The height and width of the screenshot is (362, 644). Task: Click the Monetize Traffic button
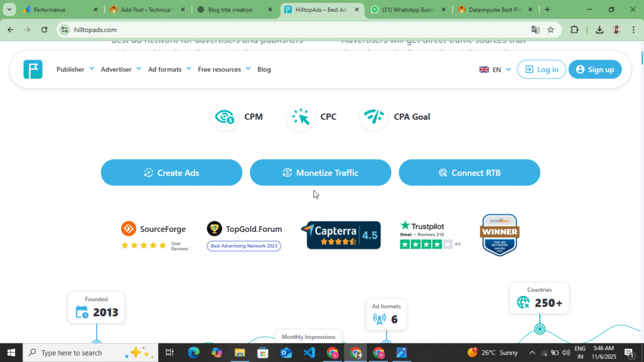(x=320, y=172)
